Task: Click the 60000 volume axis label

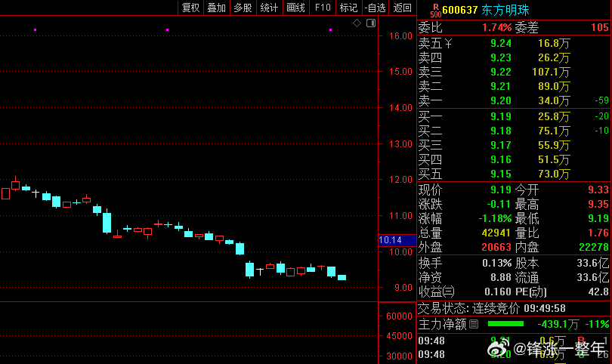Action: [x=399, y=316]
